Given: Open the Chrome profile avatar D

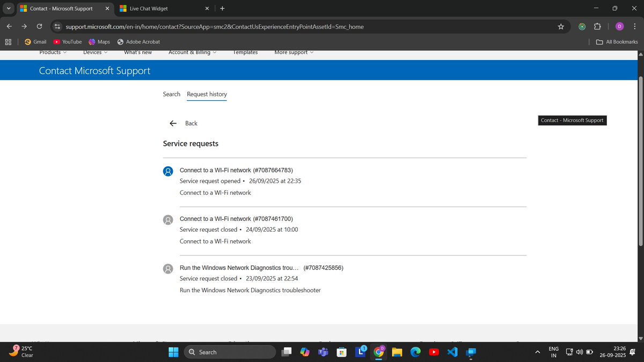Looking at the screenshot, I should point(619,26).
